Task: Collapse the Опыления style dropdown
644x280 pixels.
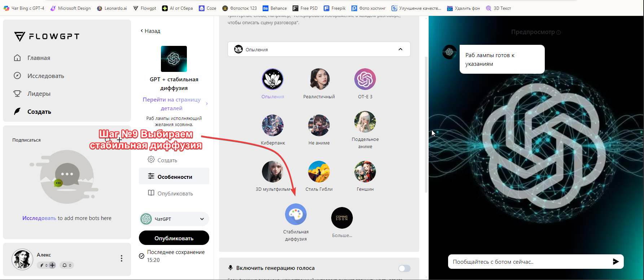Action: (x=400, y=49)
